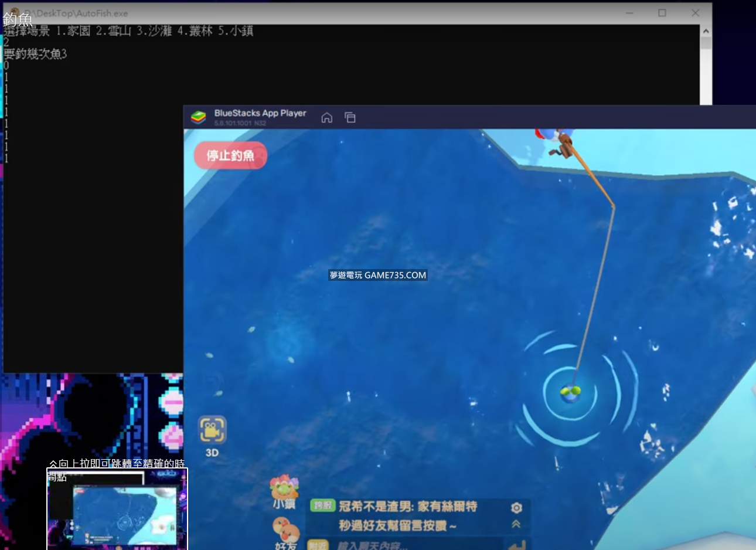Open the 好友 friends icon
756x550 pixels.
[x=286, y=533]
